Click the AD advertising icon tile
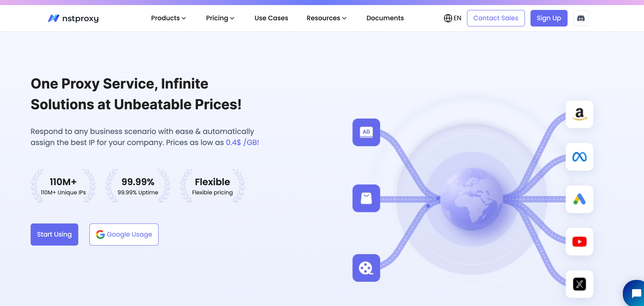 366,132
